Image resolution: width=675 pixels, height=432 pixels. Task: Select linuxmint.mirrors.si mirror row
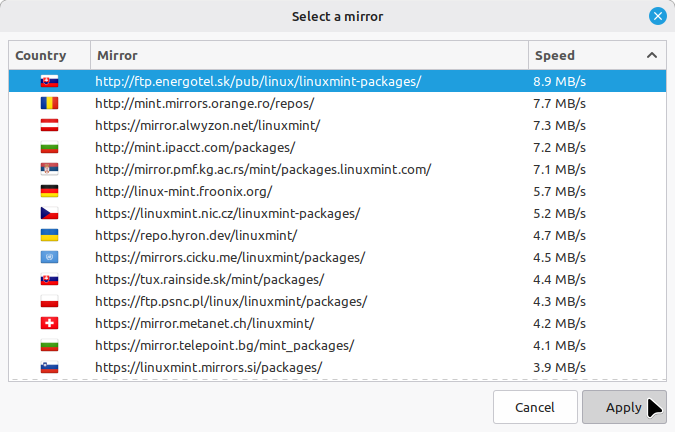click(x=208, y=367)
